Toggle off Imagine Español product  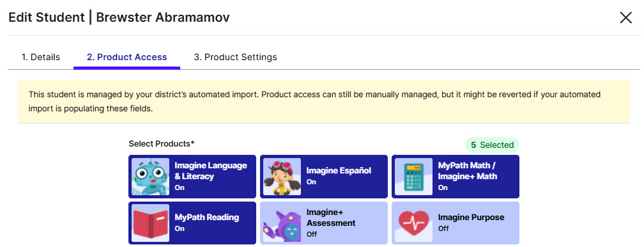[x=324, y=177]
